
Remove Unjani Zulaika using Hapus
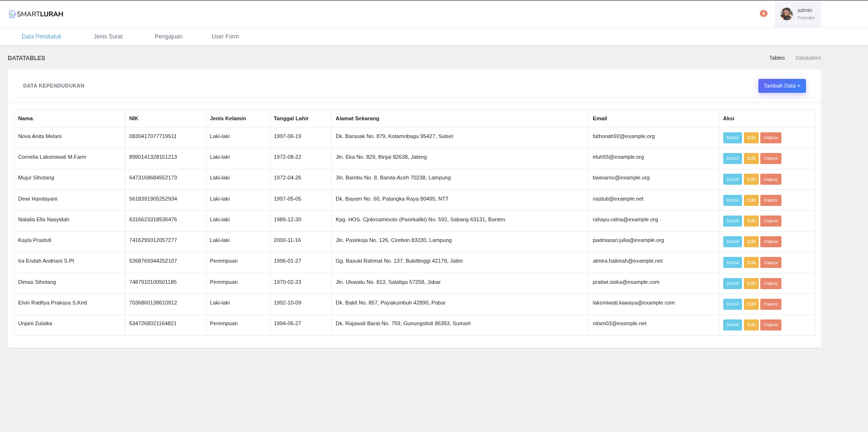point(770,325)
